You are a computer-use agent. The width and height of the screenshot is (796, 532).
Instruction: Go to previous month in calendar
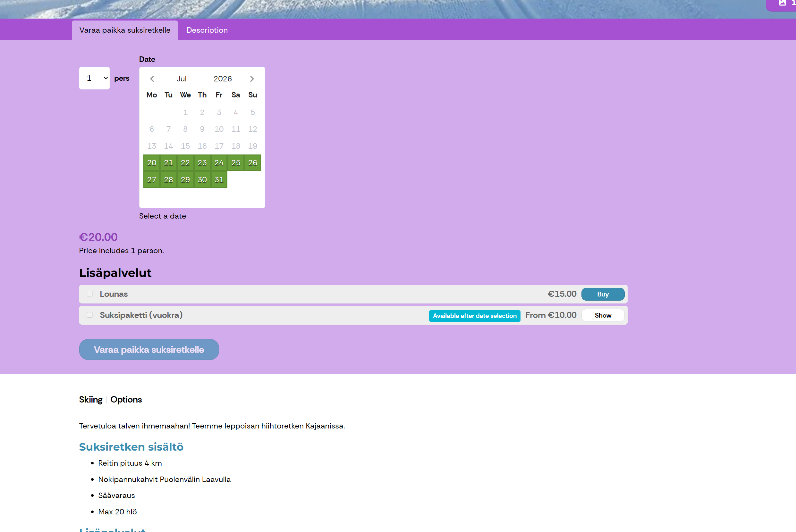coord(152,79)
